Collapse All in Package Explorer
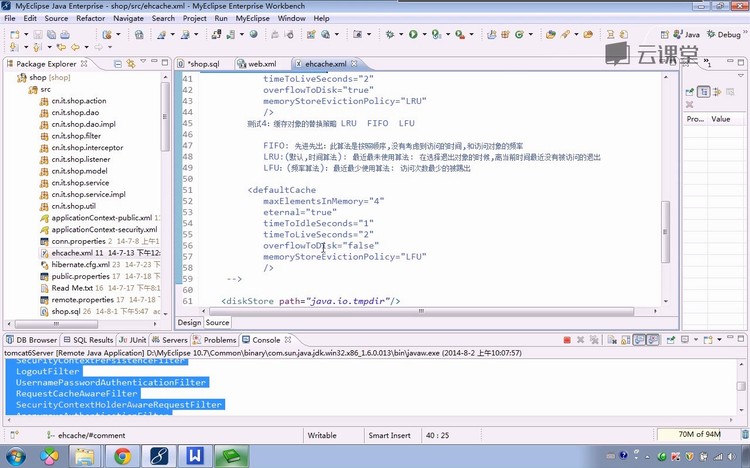750x468 pixels. (118, 64)
